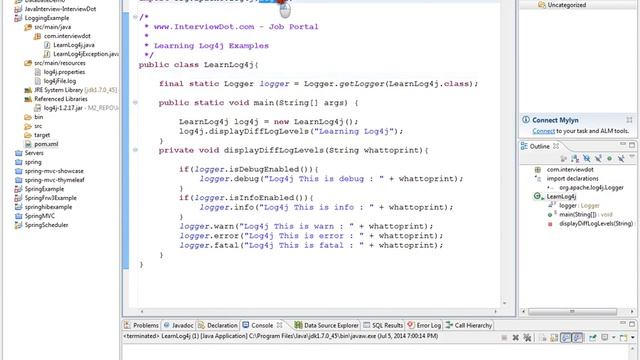Open the Outline view menu
Image resolution: width=640 pixels, height=360 pixels.
click(632, 156)
